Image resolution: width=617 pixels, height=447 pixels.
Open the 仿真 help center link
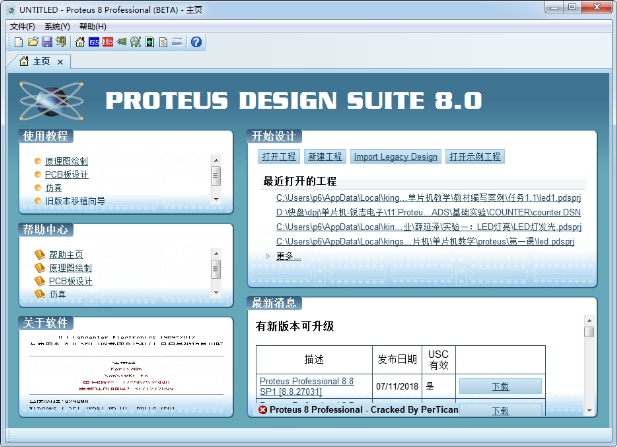pos(57,294)
